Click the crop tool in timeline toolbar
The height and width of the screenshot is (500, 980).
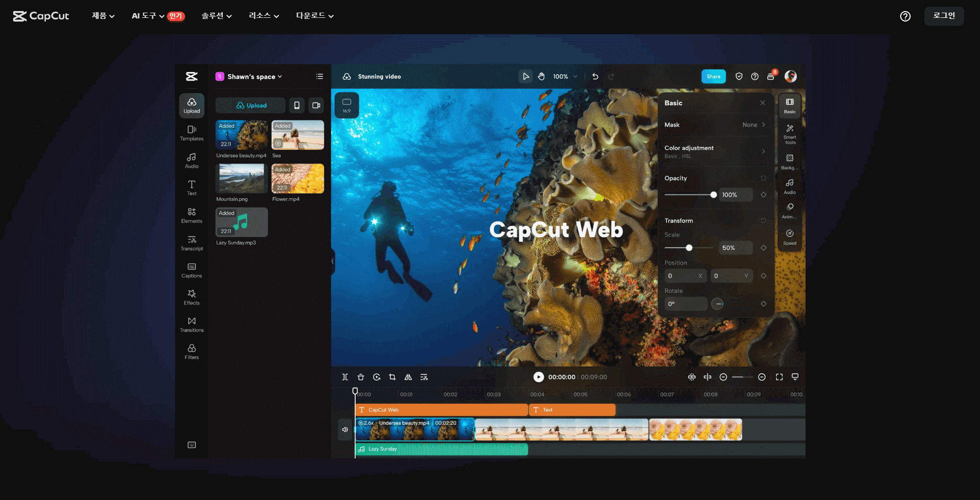point(392,377)
